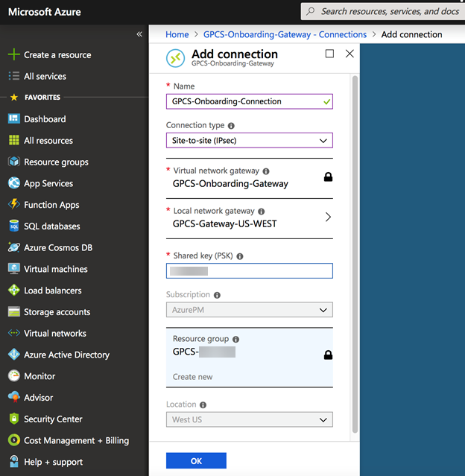This screenshot has height=476, width=465.
Task: Click the Dashboard icon in sidebar
Action: click(x=13, y=119)
